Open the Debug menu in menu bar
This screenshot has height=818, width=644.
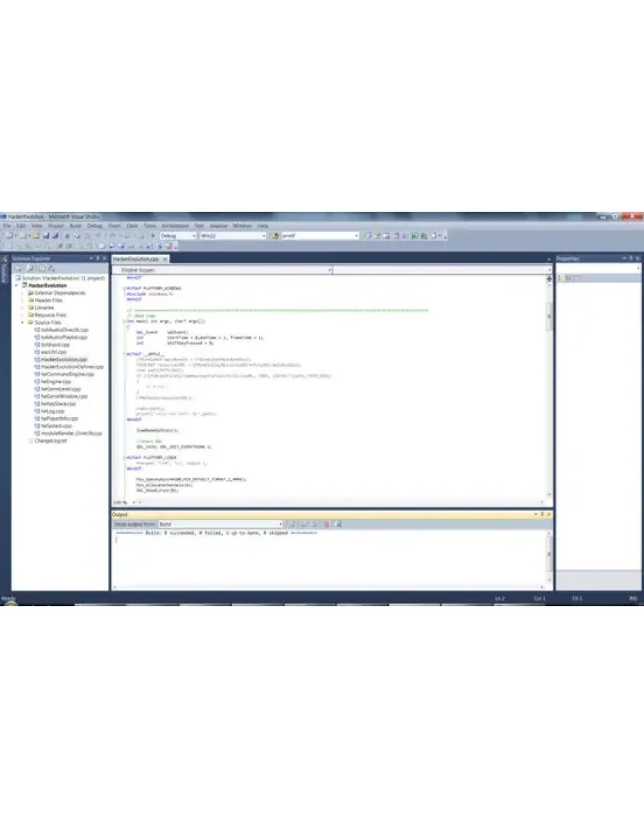point(94,225)
